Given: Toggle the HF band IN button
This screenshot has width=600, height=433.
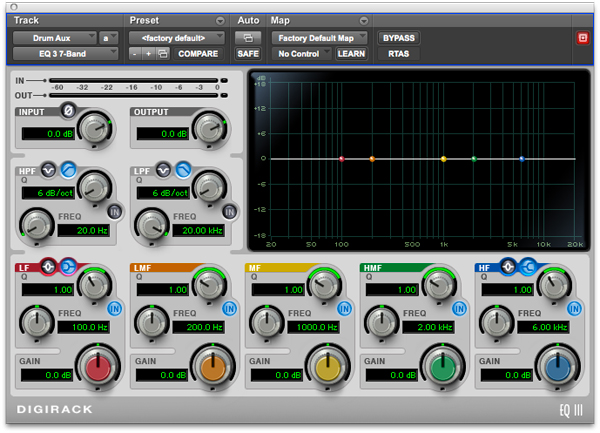Looking at the screenshot, I should pos(574,308).
